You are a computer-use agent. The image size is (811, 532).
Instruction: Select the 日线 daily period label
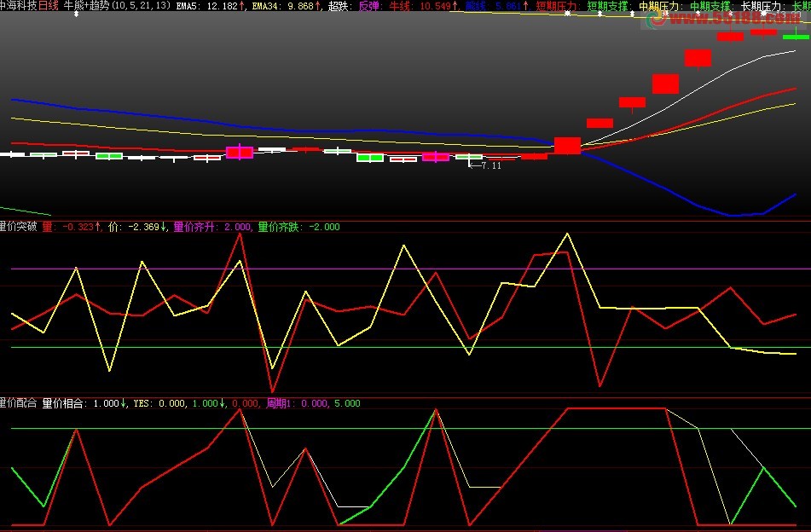click(x=49, y=6)
